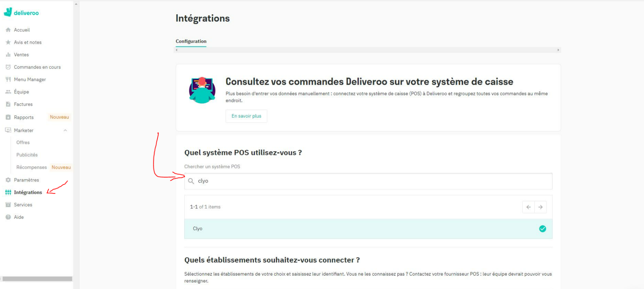This screenshot has width=644, height=289.
Task: Click the POS illustration image
Action: point(202,90)
